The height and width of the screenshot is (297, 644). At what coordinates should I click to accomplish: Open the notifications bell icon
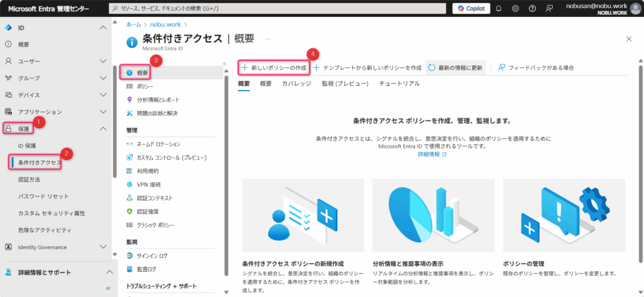(499, 8)
